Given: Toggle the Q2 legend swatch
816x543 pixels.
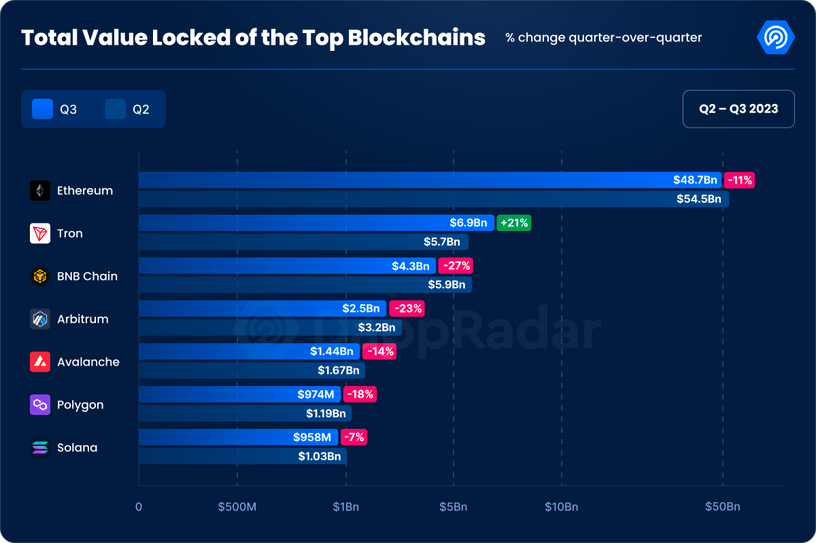Looking at the screenshot, I should coord(115,109).
